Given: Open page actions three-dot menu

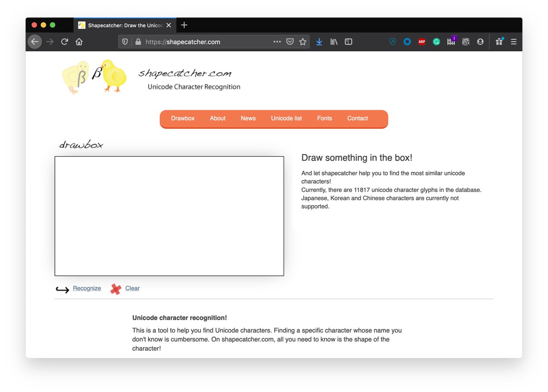Looking at the screenshot, I should coord(277,42).
